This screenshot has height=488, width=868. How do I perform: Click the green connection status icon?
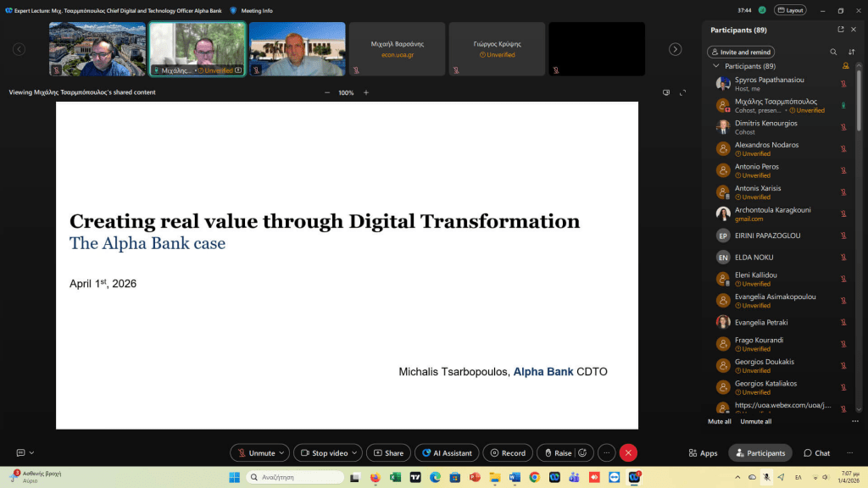tap(762, 10)
